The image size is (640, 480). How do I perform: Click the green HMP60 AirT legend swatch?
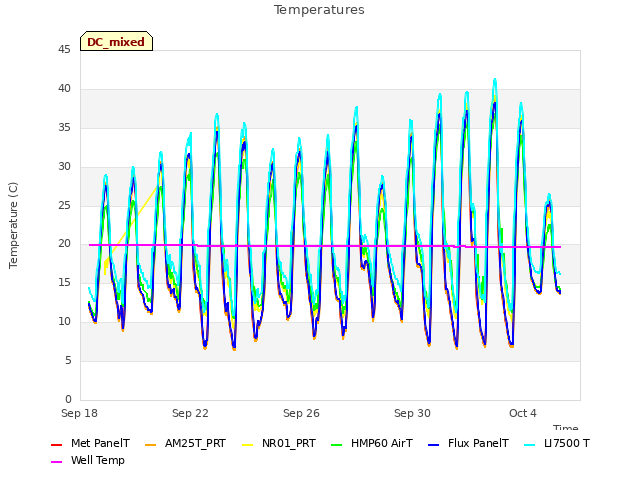pyautogui.click(x=337, y=444)
